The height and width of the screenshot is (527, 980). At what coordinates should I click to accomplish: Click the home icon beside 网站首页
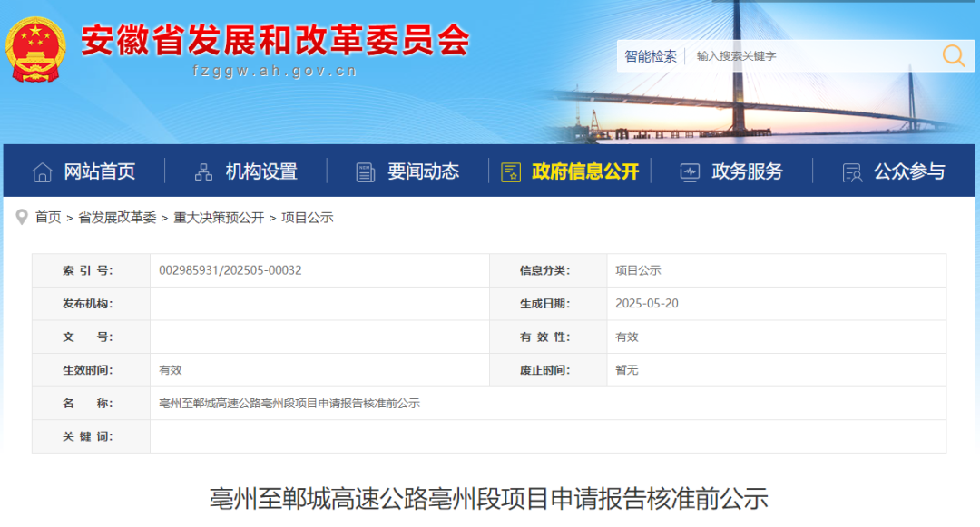[x=43, y=171]
